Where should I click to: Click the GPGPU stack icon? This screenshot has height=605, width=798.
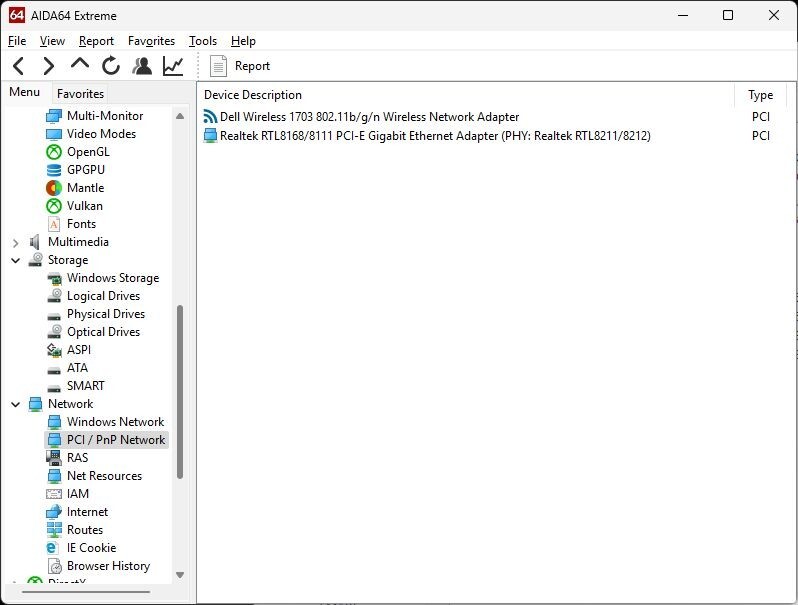click(54, 170)
